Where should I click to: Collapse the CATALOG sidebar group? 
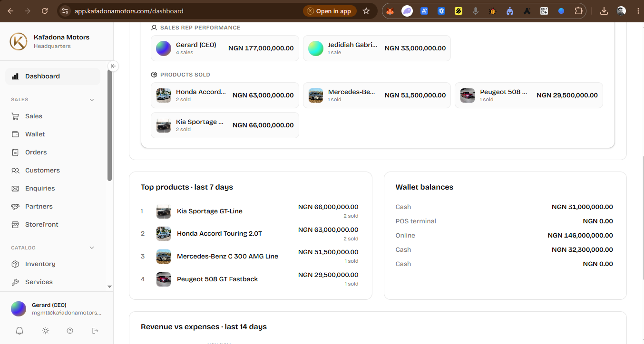(92, 248)
